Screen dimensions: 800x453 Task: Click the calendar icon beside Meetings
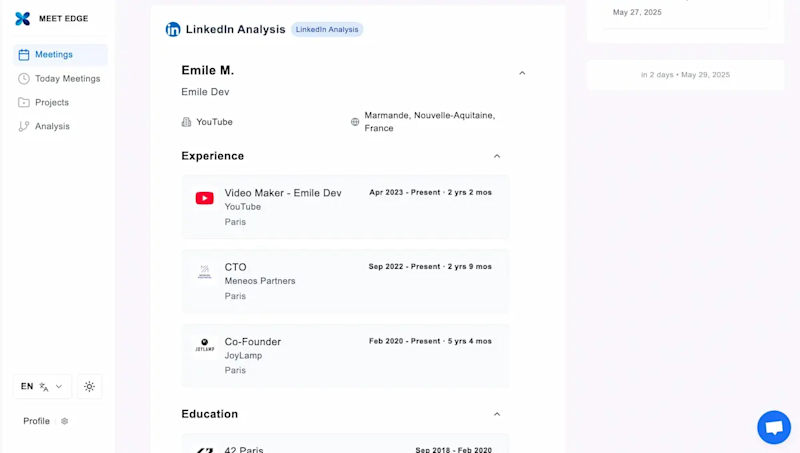(x=23, y=55)
